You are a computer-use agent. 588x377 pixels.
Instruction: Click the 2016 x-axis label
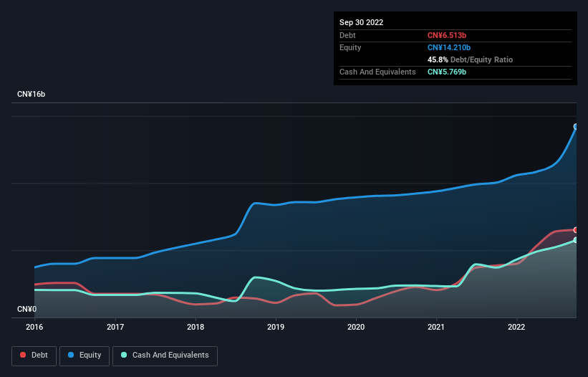tap(34, 327)
